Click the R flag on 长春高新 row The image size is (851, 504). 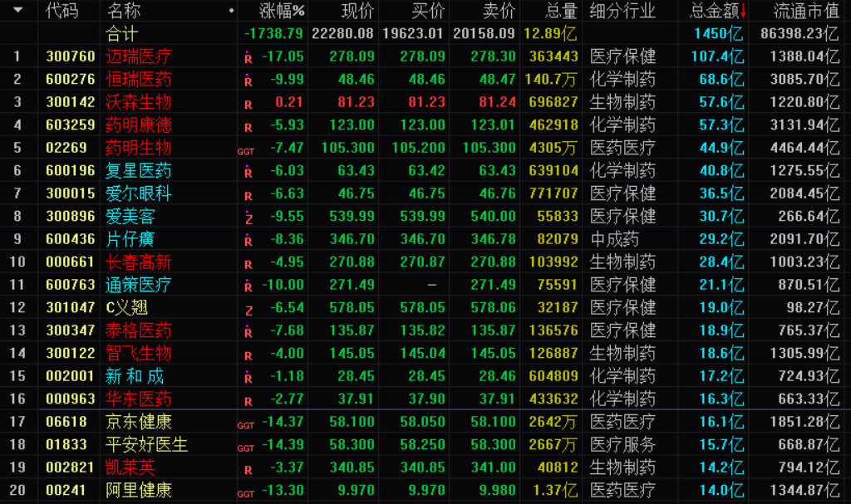point(248,264)
